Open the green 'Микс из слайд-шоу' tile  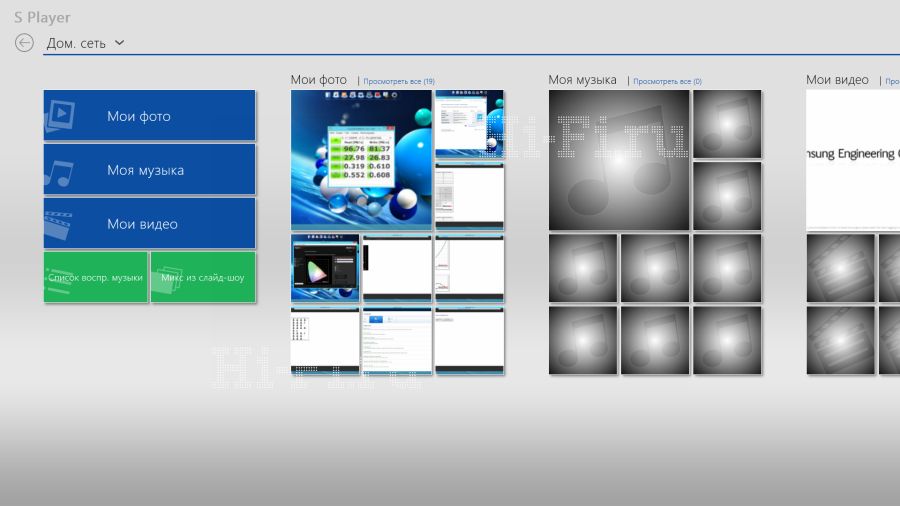coord(203,277)
